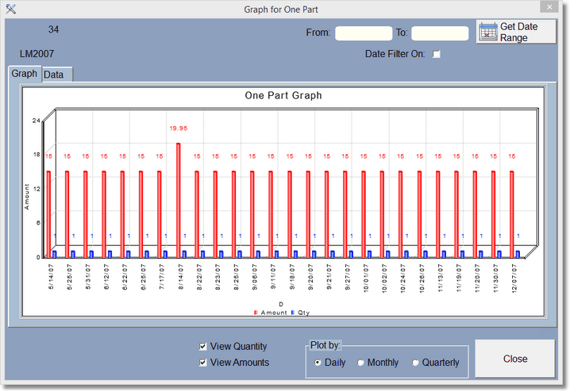This screenshot has height=392, width=570.
Task: Select the Daily plot option
Action: point(318,363)
